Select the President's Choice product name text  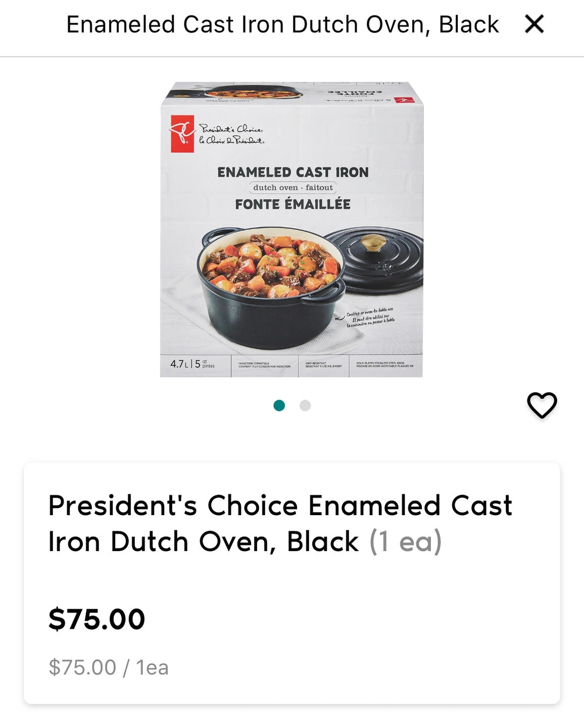pos(280,523)
